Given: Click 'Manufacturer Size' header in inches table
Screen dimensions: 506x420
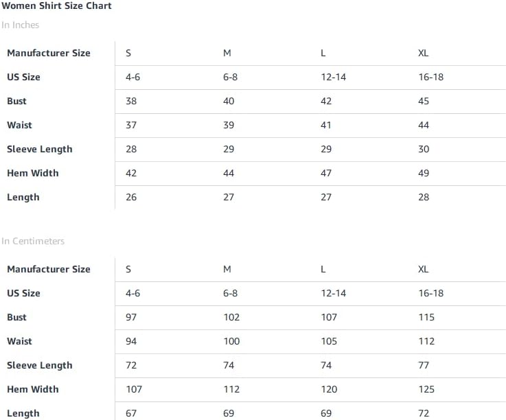Looking at the screenshot, I should [x=49, y=53].
